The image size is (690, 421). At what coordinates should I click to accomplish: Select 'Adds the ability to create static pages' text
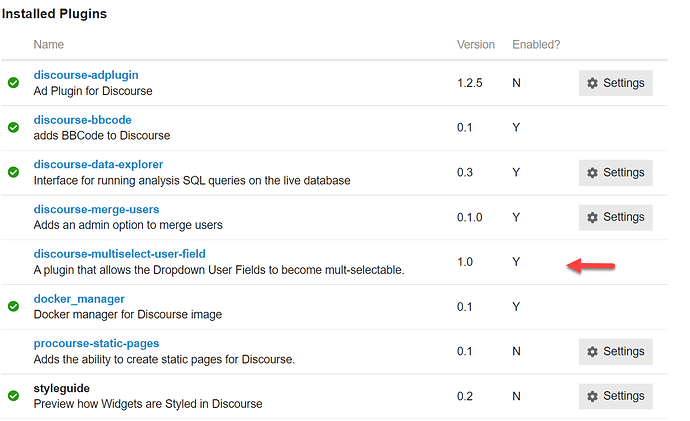pos(164,359)
